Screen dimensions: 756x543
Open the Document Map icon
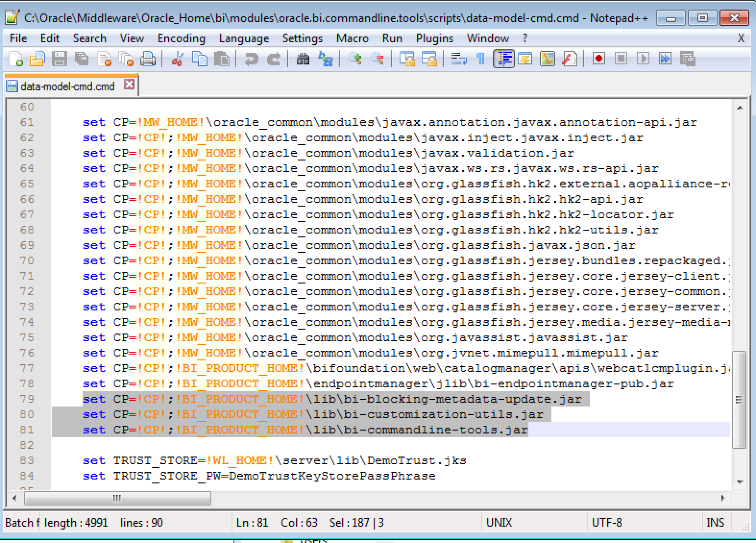click(548, 59)
